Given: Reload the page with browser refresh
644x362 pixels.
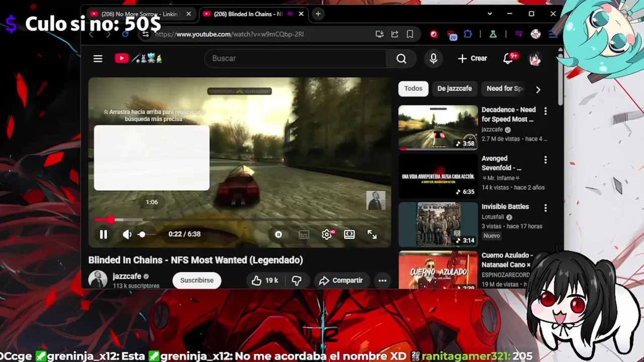Looking at the screenshot, I should (125, 34).
